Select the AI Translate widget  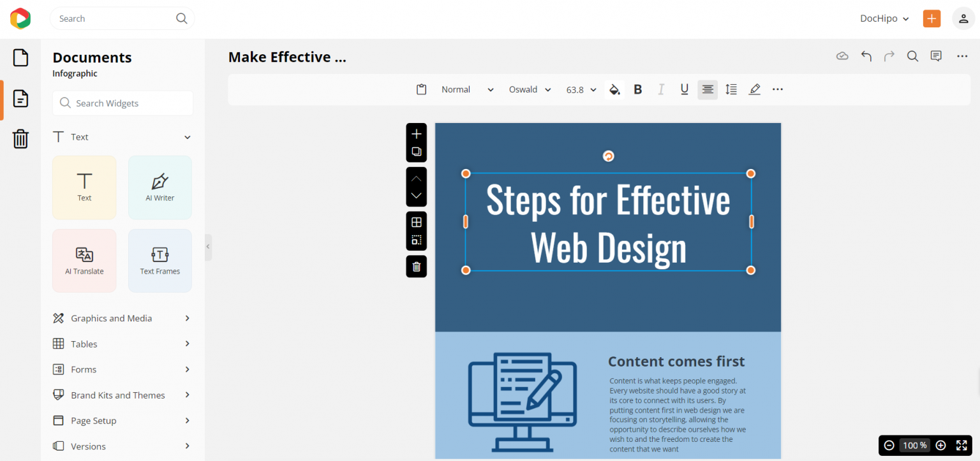pos(84,260)
